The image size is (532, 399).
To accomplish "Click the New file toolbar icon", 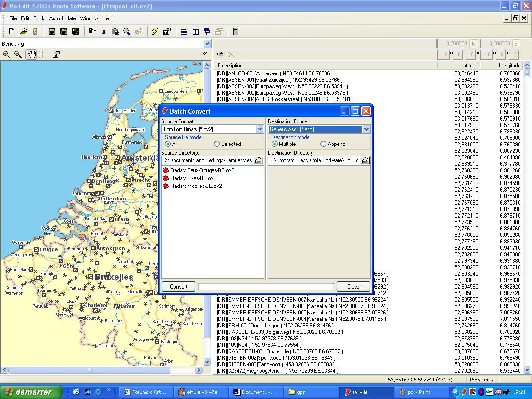I will point(12,31).
